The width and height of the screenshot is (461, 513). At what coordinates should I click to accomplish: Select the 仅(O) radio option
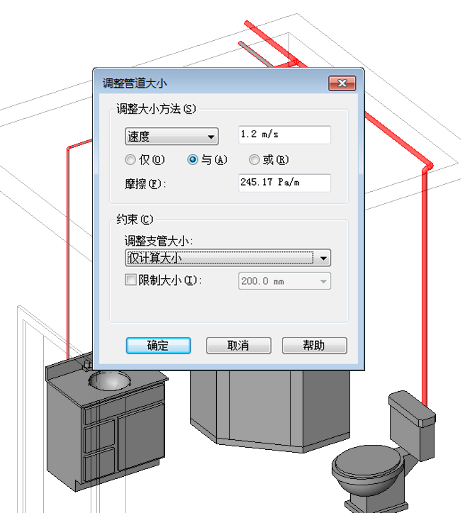pyautogui.click(x=130, y=160)
